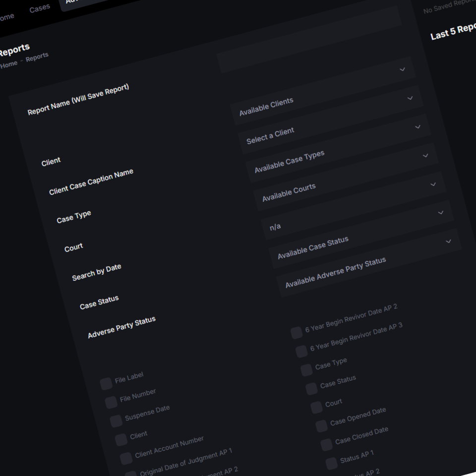Check the File Label checkbox
This screenshot has width=476, height=476.
pyautogui.click(x=106, y=384)
